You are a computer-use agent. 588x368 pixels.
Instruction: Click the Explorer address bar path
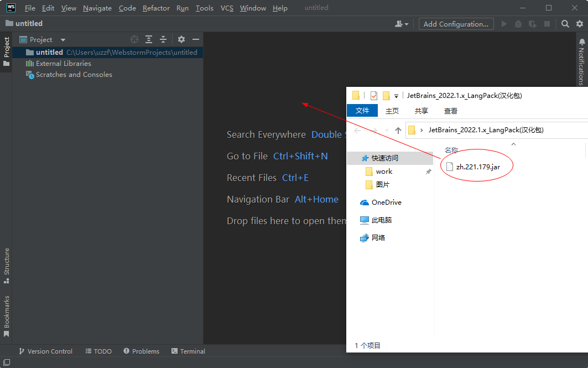point(486,130)
